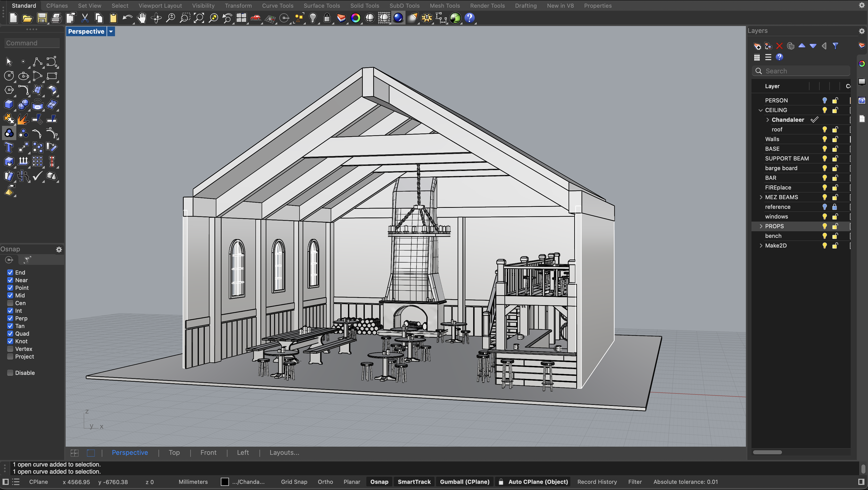The image size is (868, 490).
Task: Click the layer Filter funnel icon
Action: pyautogui.click(x=835, y=46)
